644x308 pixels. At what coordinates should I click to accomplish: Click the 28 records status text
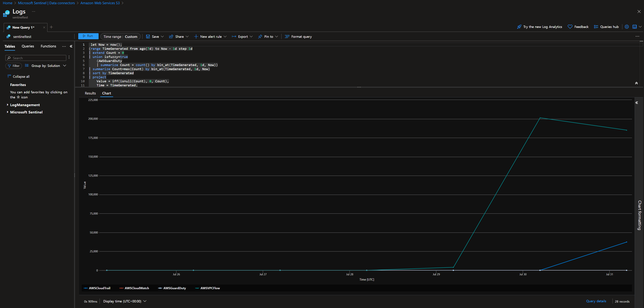(x=622, y=301)
